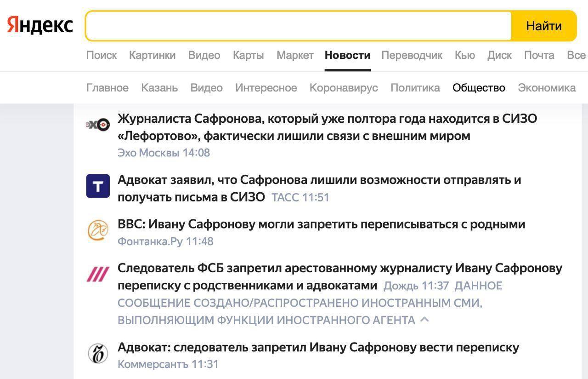The width and height of the screenshot is (588, 379).
Task: Switch to the Картинки tab
Action: pyautogui.click(x=152, y=55)
